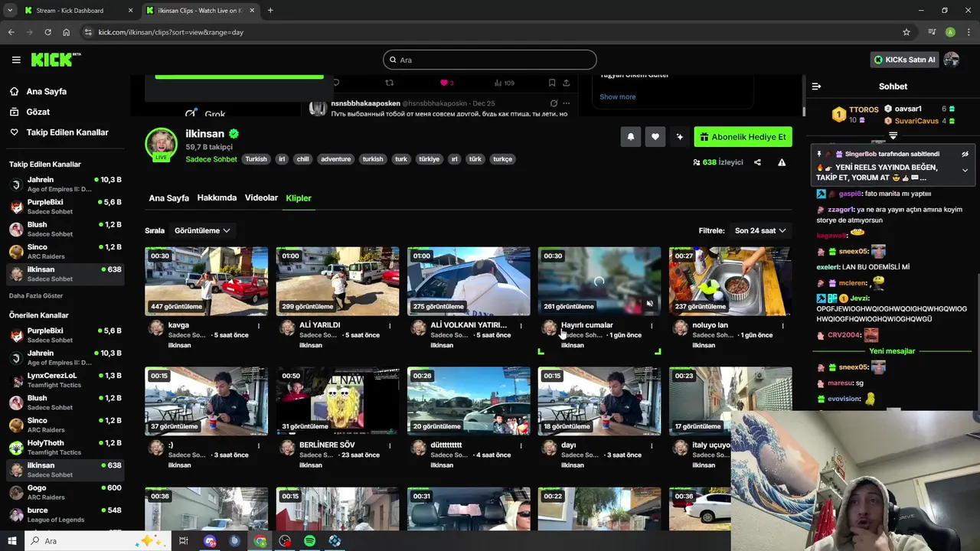980x551 pixels.
Task: Expand the pinned message chevron
Action: click(965, 171)
